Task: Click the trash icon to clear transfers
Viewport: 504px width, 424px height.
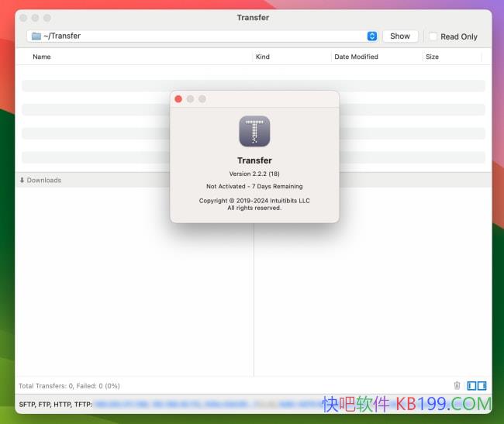Action: pos(457,385)
